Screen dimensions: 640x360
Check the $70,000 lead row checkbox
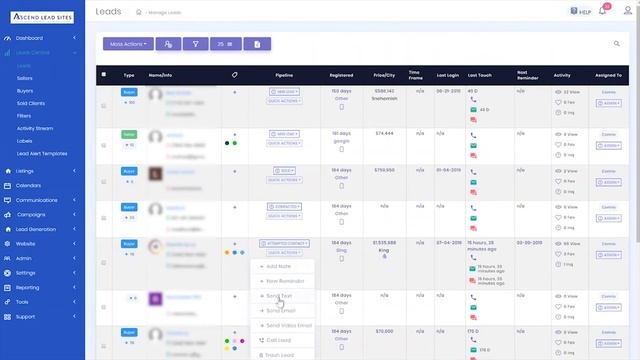(104, 347)
